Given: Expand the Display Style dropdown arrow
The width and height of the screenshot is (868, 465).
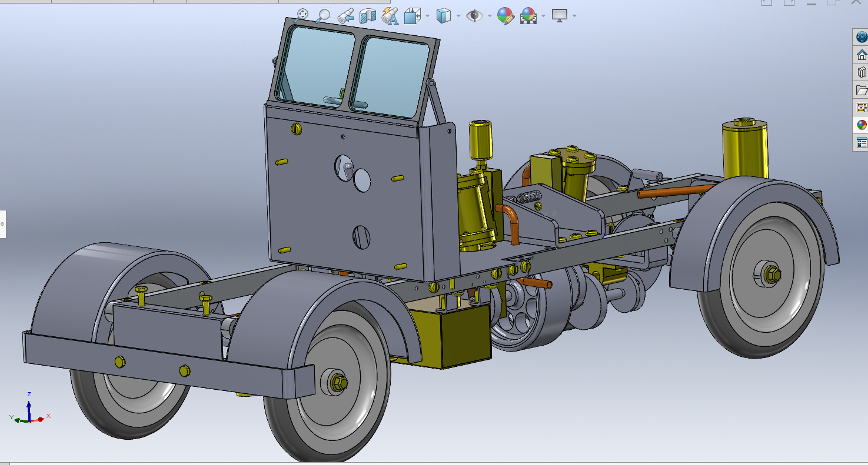Looking at the screenshot, I should pos(458,16).
